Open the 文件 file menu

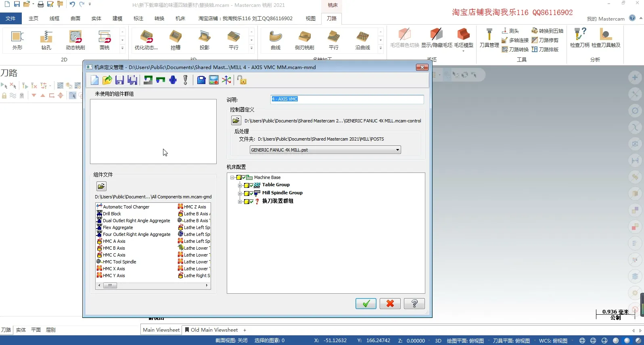pos(11,18)
